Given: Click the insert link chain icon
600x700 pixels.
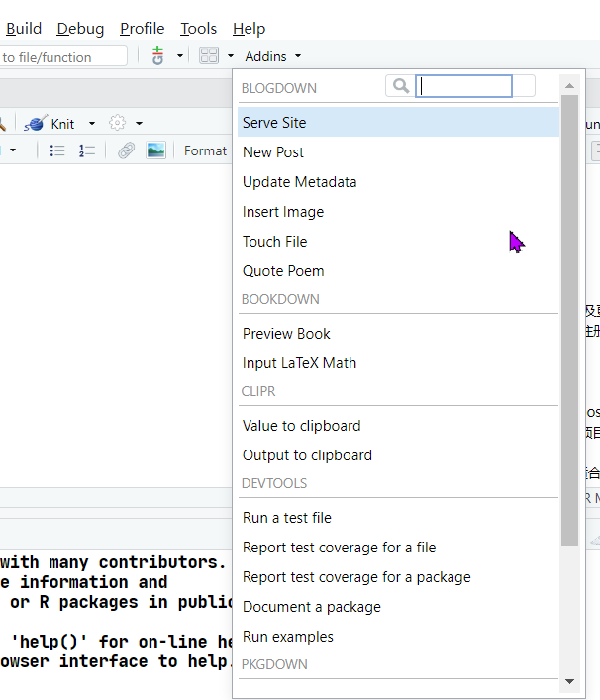Looking at the screenshot, I should pyautogui.click(x=126, y=150).
